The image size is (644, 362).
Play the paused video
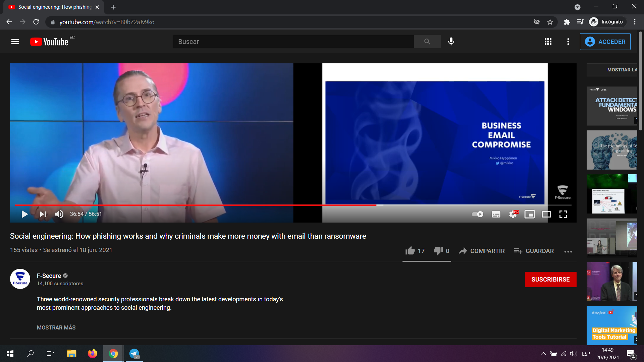pyautogui.click(x=24, y=214)
